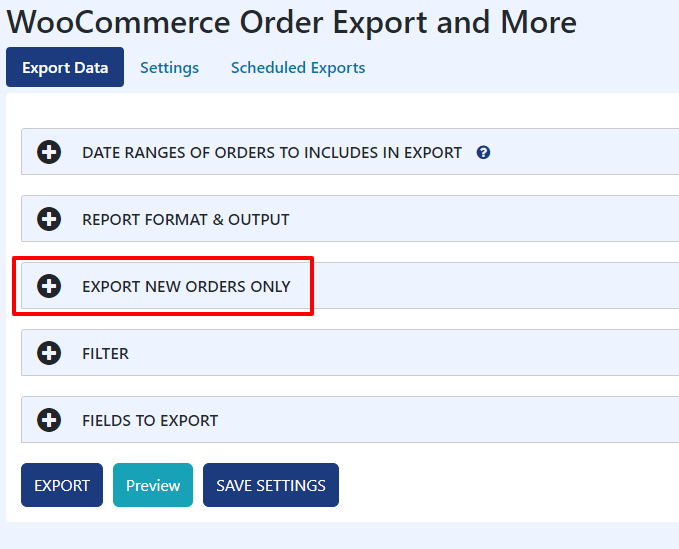Click the plus icon next to Report Format & Output
Viewport: 679px width, 549px height.
(x=49, y=219)
